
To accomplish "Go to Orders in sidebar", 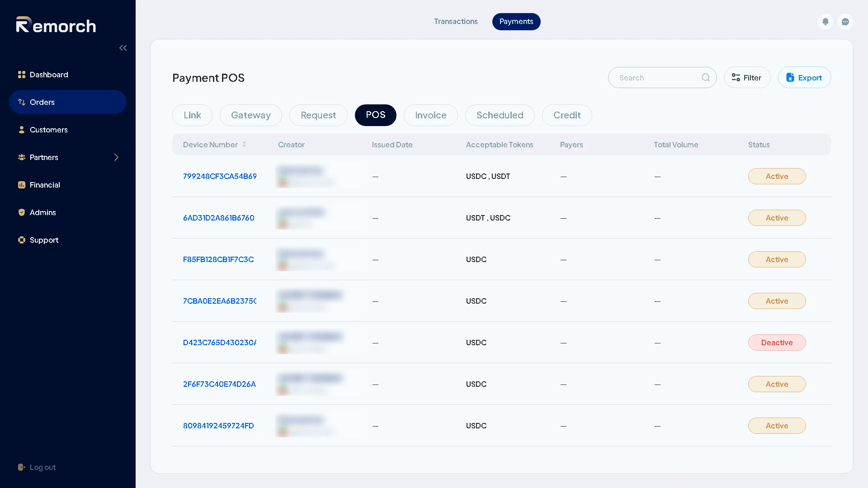I will (x=68, y=102).
